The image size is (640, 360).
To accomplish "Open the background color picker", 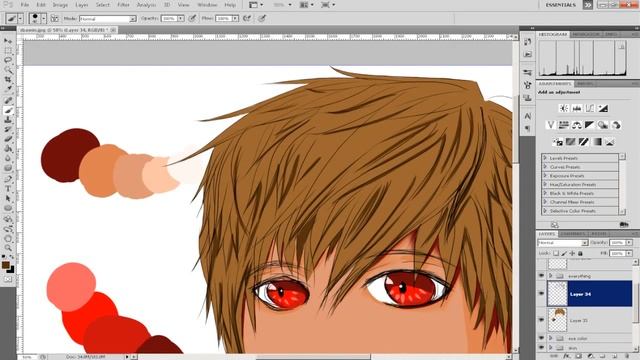I will [11, 269].
